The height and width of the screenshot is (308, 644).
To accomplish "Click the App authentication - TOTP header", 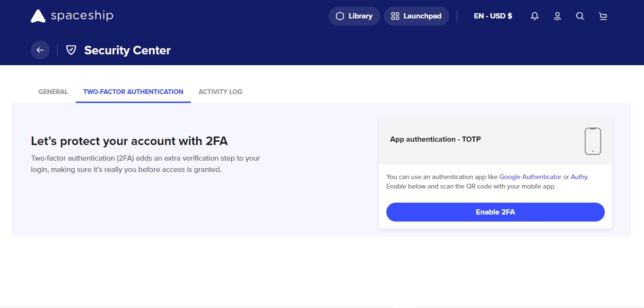I will (435, 139).
